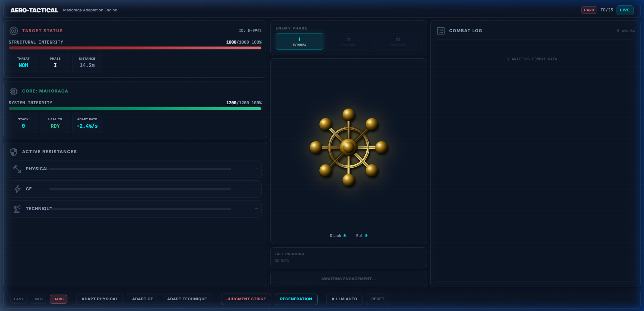Click the Core Mahoraga chip icon

pyautogui.click(x=14, y=91)
